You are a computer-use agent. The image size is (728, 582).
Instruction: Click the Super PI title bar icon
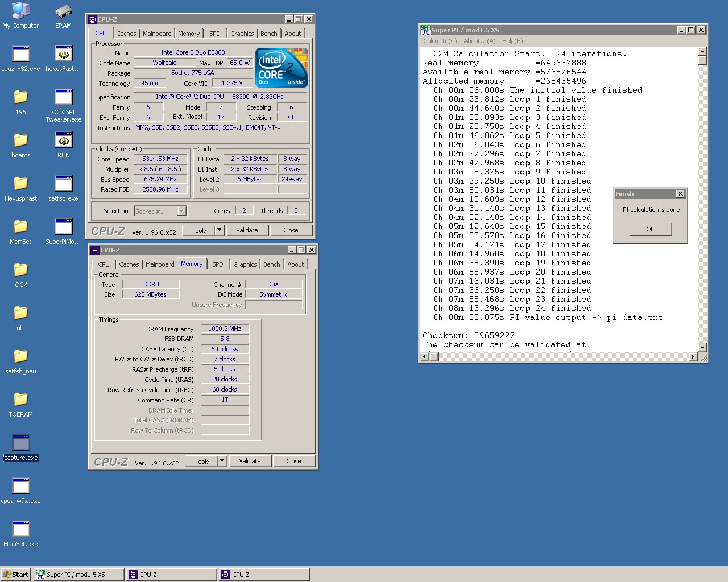[425, 30]
